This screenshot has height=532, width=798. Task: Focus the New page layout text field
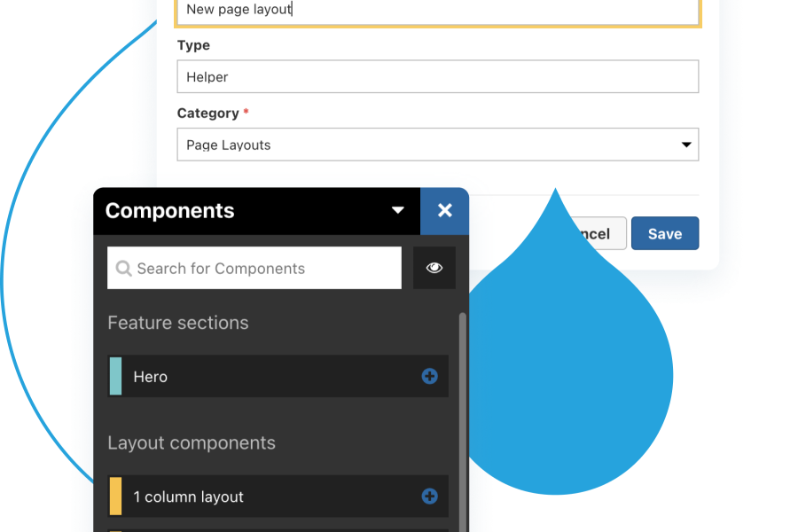click(x=437, y=11)
